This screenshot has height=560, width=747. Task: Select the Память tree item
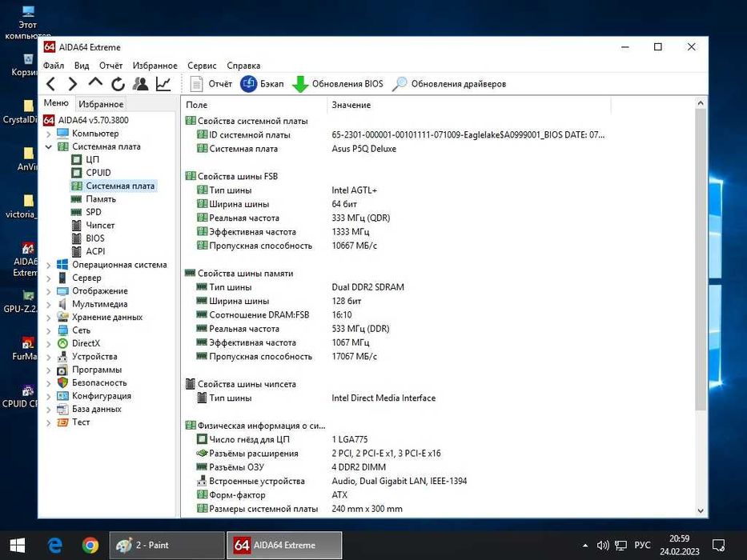(x=94, y=199)
